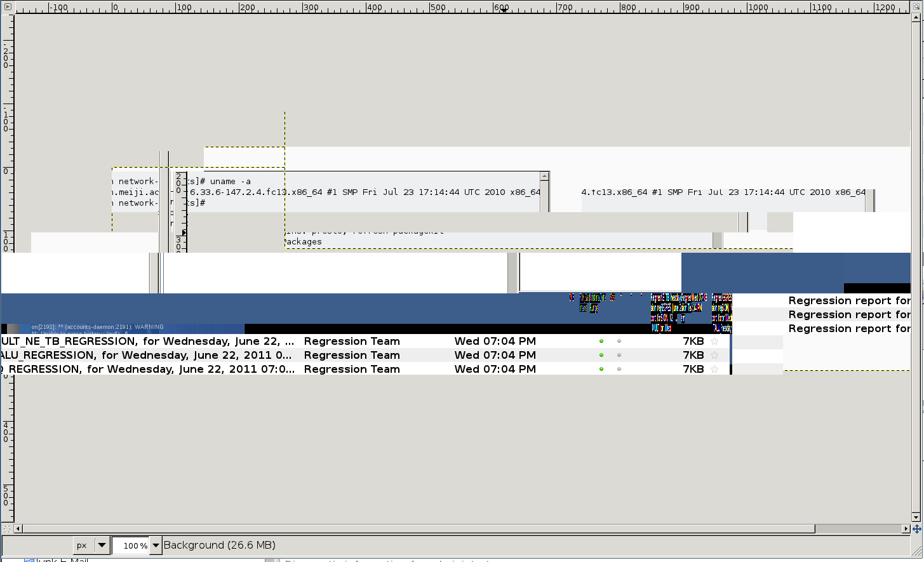Click Regression Team sender in ALU_REGRESSION row

352,355
